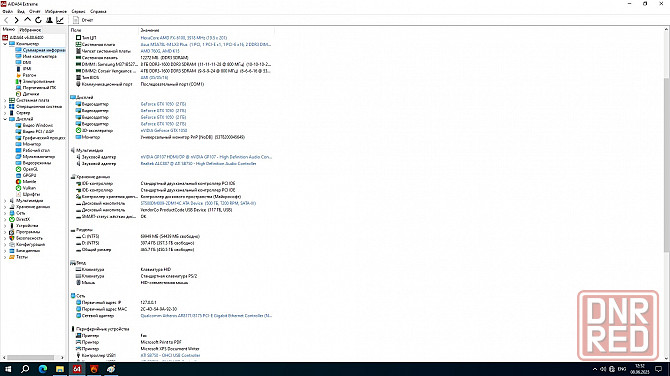Select the DMI tree item

pos(24,63)
